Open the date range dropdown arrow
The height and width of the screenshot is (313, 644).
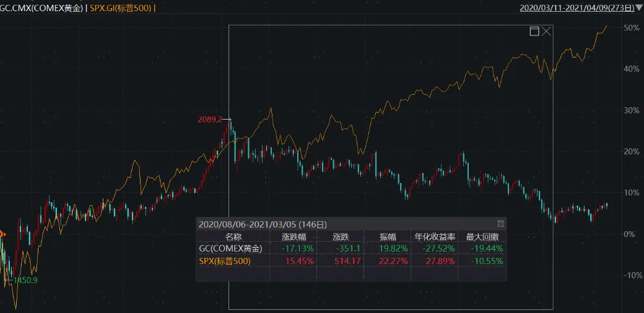pyautogui.click(x=640, y=7)
